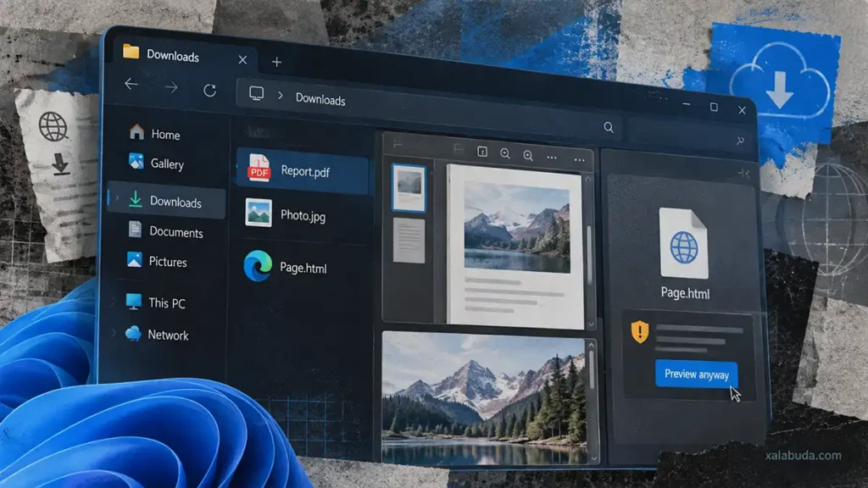Click the large Page.html globe file icon

[x=684, y=243]
